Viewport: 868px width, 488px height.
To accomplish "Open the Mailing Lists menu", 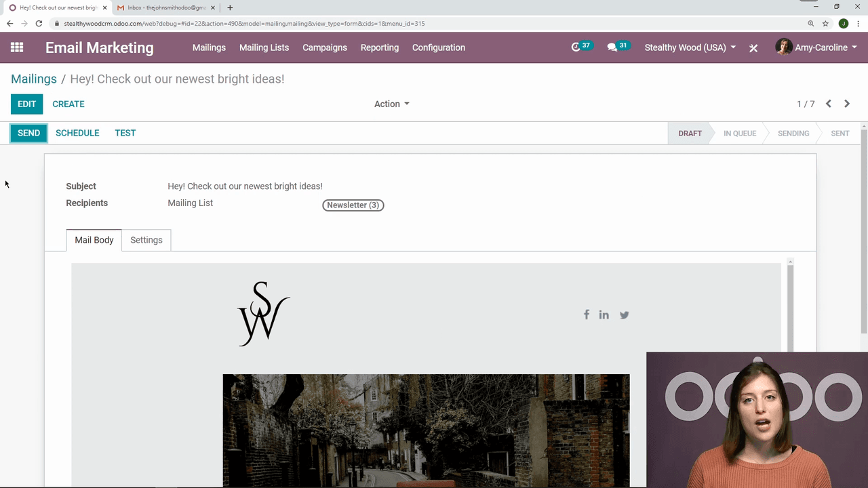I will (x=264, y=47).
